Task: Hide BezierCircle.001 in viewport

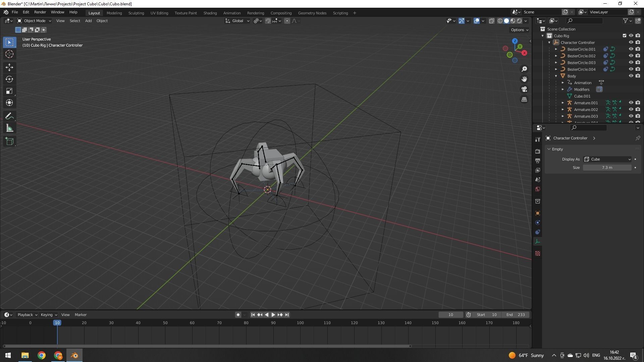Action: click(631, 49)
